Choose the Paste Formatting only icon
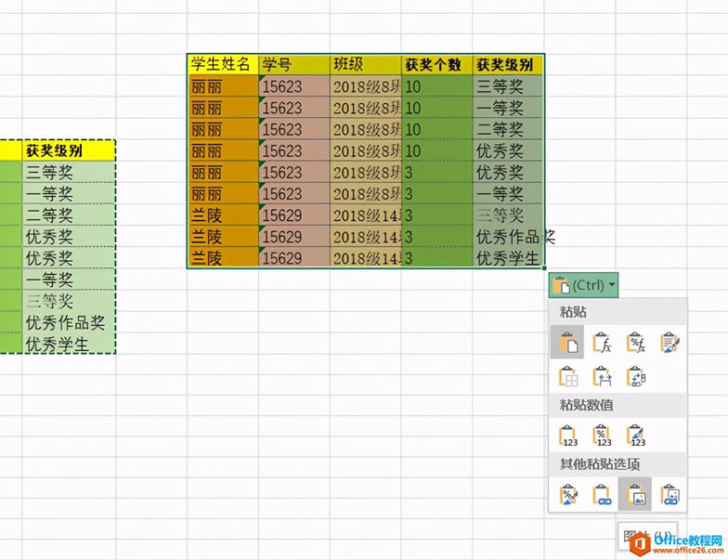 coord(567,494)
